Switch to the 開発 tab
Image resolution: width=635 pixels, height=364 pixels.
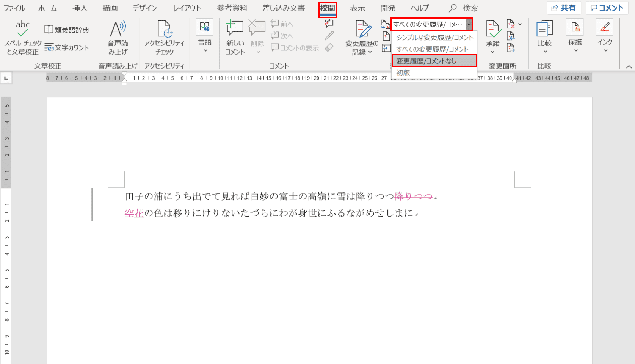[388, 8]
